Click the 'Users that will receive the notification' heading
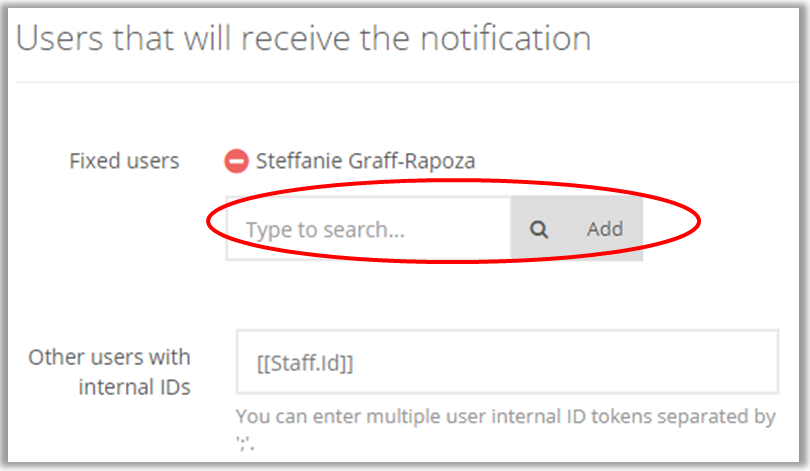 (x=303, y=38)
